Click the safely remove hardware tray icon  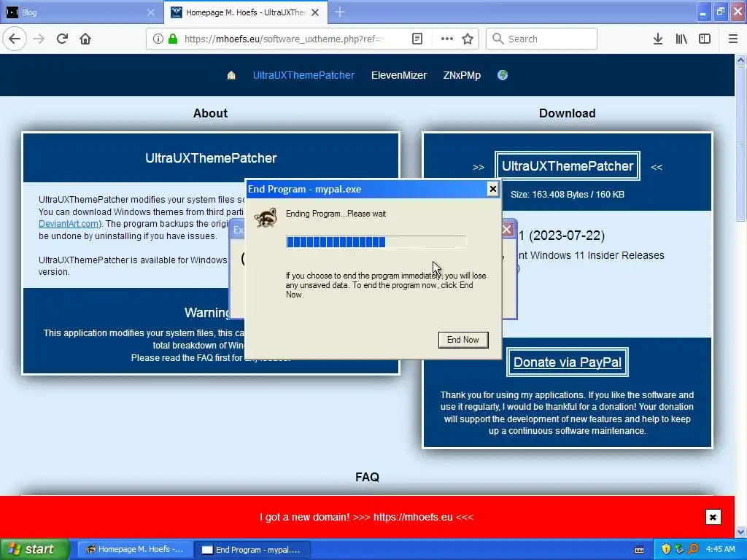pos(679,550)
